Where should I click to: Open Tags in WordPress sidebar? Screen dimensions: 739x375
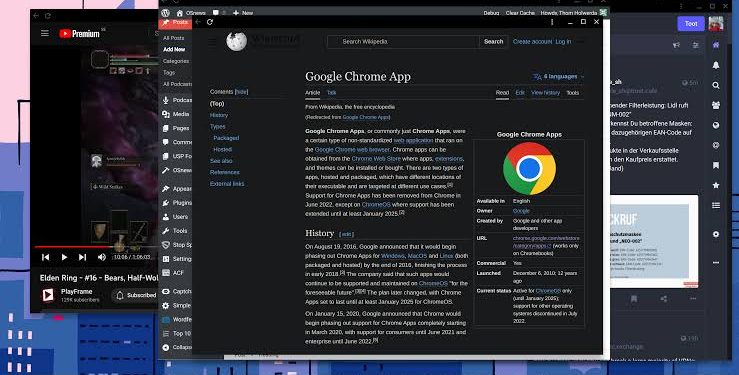(x=169, y=73)
